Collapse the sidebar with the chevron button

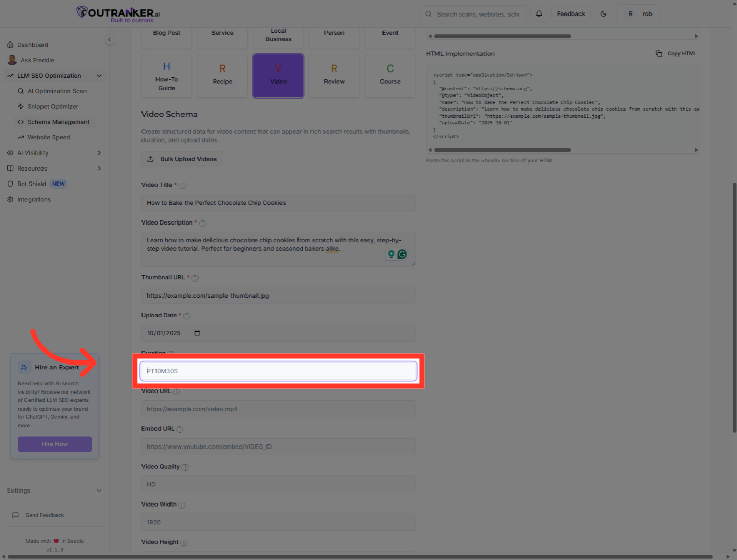(x=109, y=39)
